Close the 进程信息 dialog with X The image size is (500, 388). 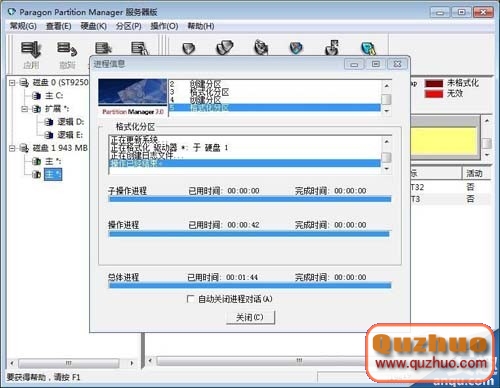pos(398,64)
